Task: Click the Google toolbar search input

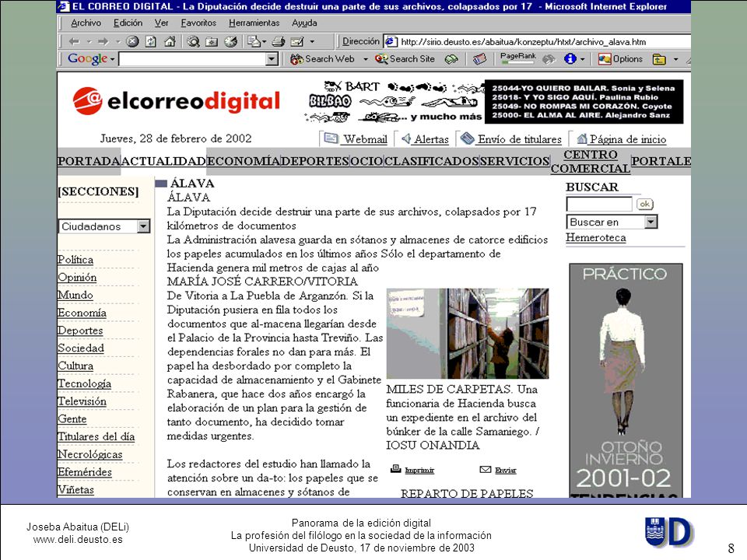Action: [193, 59]
